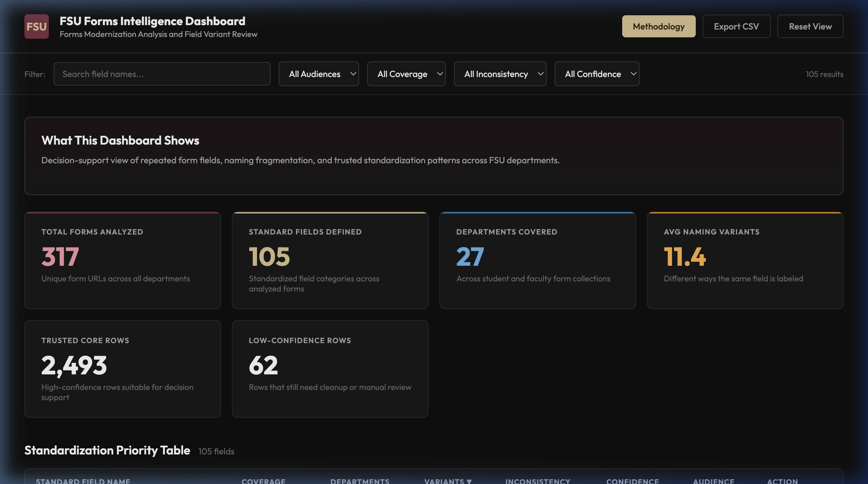Viewport: 868px width, 484px height.
Task: Click the Standard Field Name column header
Action: point(83,481)
